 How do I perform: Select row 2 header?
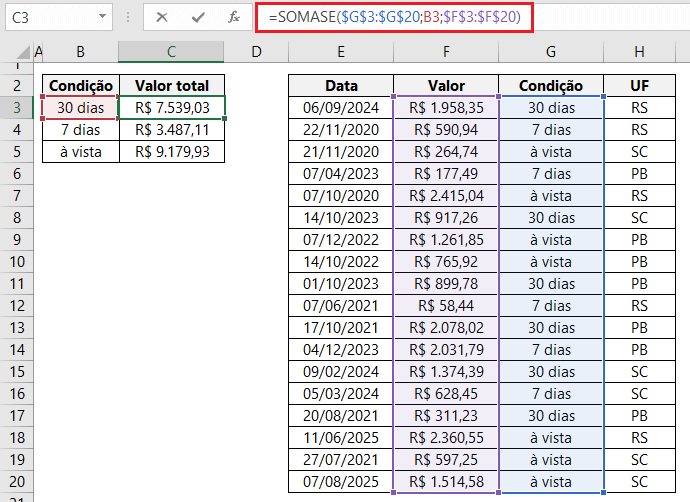coord(17,85)
